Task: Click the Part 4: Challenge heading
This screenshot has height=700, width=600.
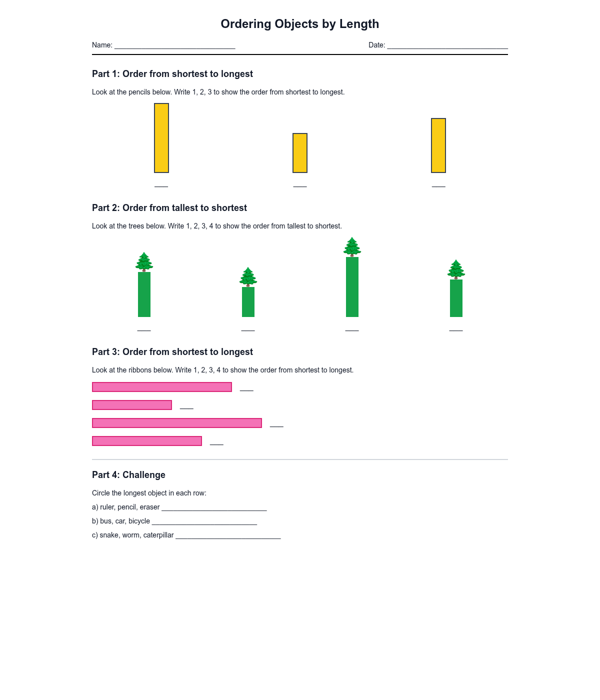Action: pos(128,475)
